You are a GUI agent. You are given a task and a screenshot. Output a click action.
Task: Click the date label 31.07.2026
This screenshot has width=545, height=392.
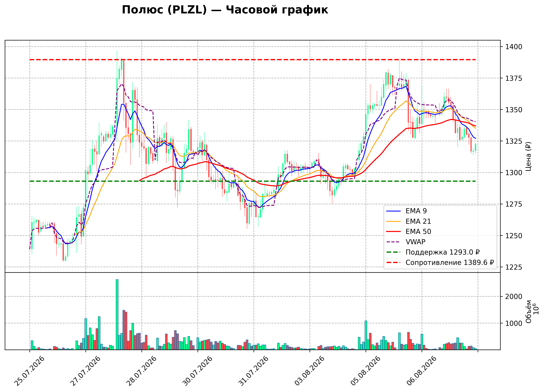pyautogui.click(x=254, y=371)
